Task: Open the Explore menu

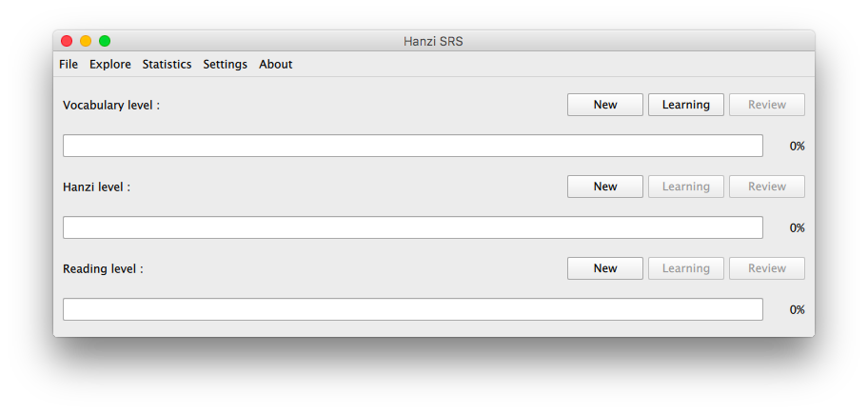Action: click(x=110, y=65)
